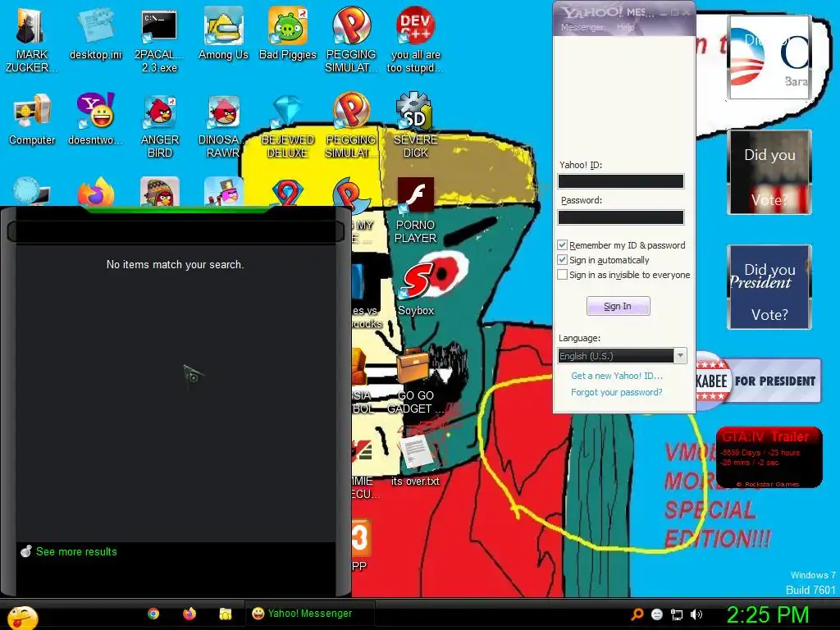The height and width of the screenshot is (630, 840).
Task: Click the Yahoo! ID input field
Action: pyautogui.click(x=621, y=181)
